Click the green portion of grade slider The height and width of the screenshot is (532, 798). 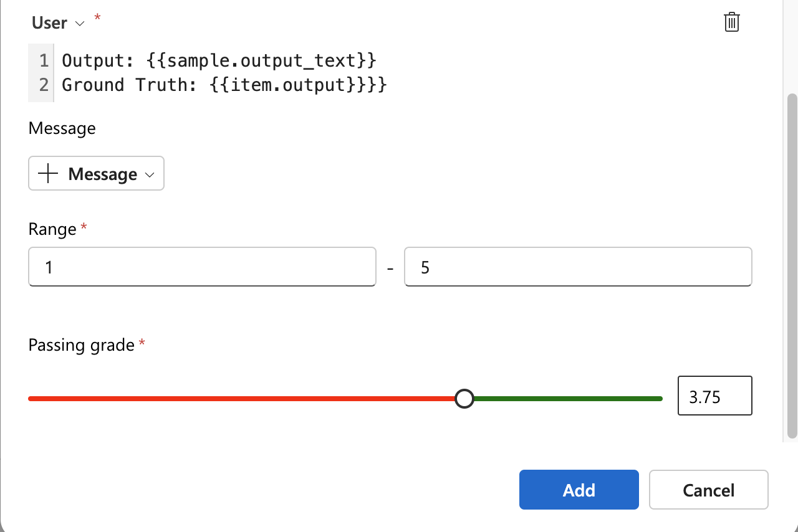click(x=568, y=399)
